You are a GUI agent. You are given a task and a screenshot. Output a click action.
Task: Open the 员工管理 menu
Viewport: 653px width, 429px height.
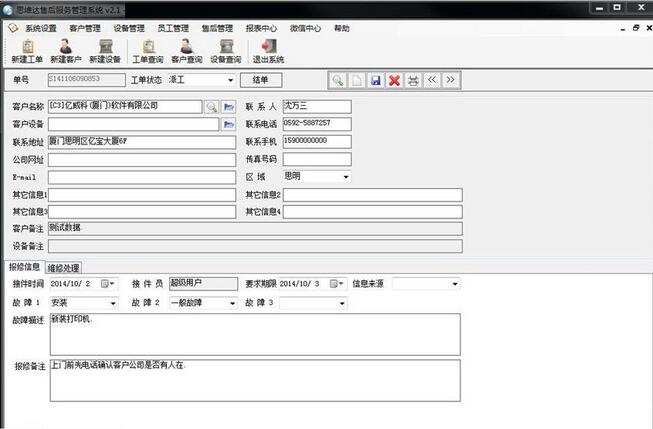[173, 28]
